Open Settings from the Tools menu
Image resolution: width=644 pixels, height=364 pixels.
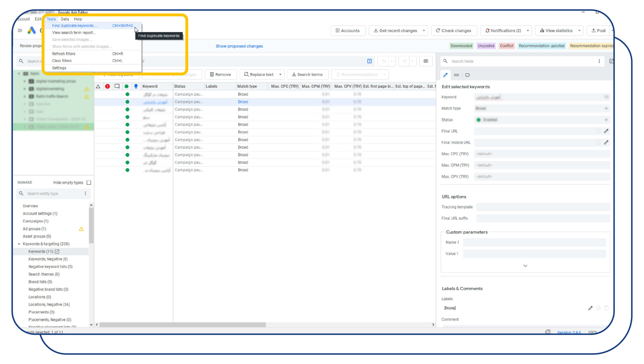pyautogui.click(x=93, y=68)
